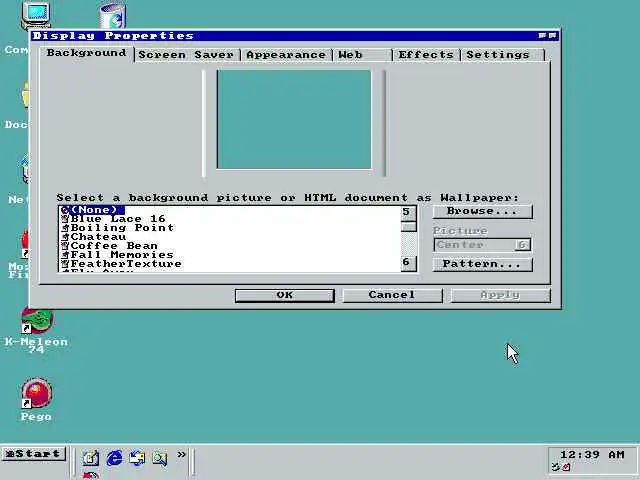Click the first system tray icon

tap(555, 467)
